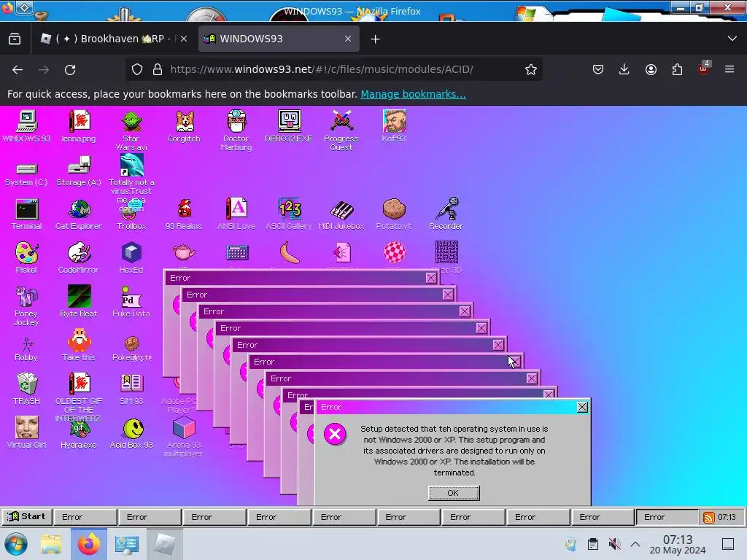This screenshot has height=560, width=747.
Task: Open the WINDOWS 93 desktop icon
Action: click(26, 126)
